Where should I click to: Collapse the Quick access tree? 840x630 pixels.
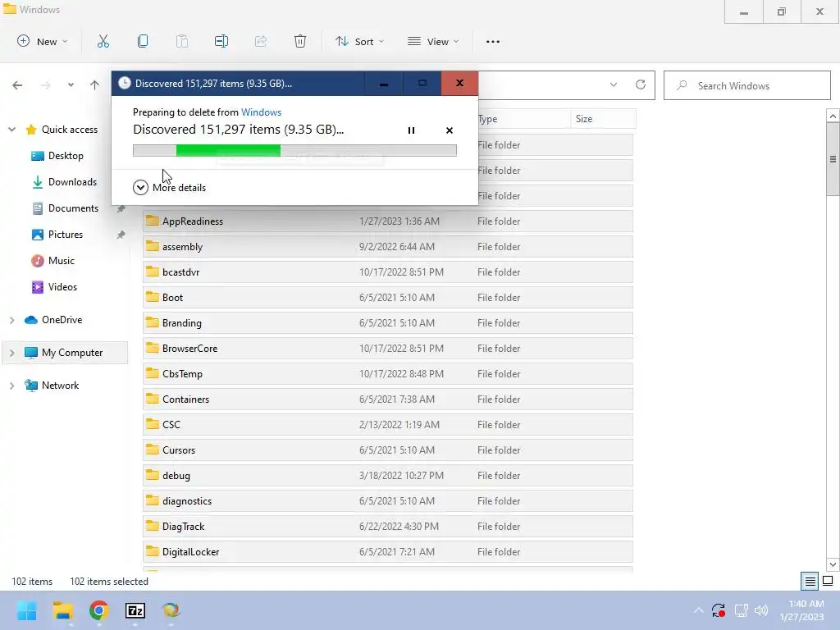11,130
